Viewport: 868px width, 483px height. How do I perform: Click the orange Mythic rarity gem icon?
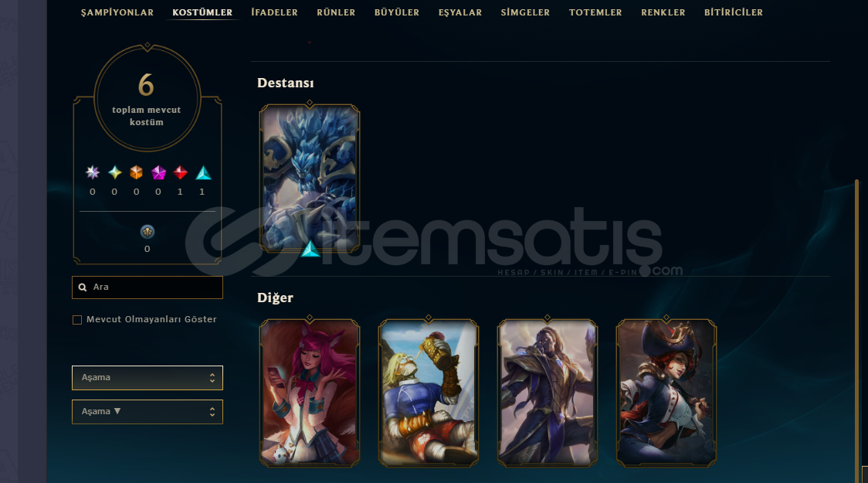click(x=136, y=172)
